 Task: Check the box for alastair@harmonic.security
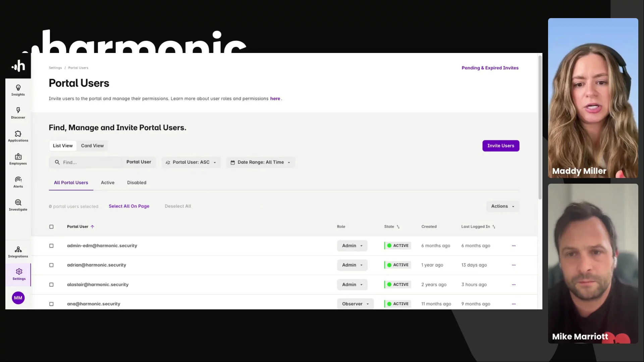51,285
